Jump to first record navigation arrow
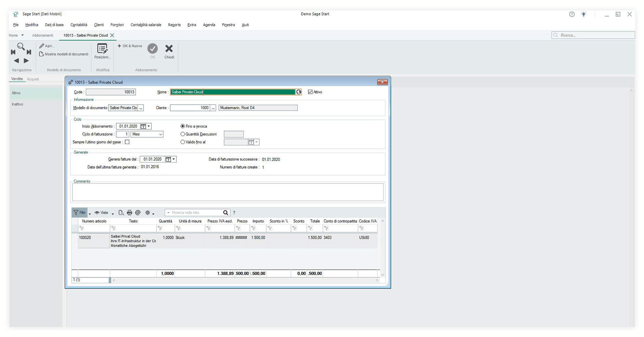644x337 pixels. click(13, 52)
